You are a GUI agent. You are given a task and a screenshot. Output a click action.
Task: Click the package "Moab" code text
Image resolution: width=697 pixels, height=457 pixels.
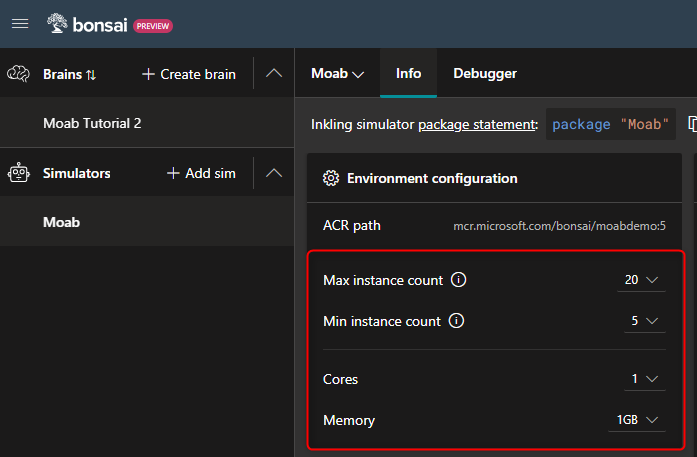[610, 124]
